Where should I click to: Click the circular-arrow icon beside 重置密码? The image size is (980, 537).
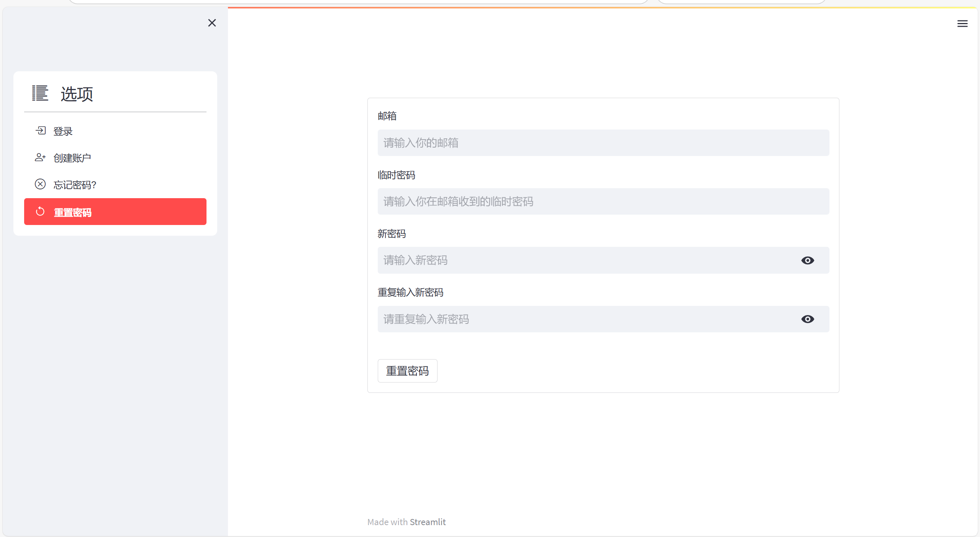(40, 212)
